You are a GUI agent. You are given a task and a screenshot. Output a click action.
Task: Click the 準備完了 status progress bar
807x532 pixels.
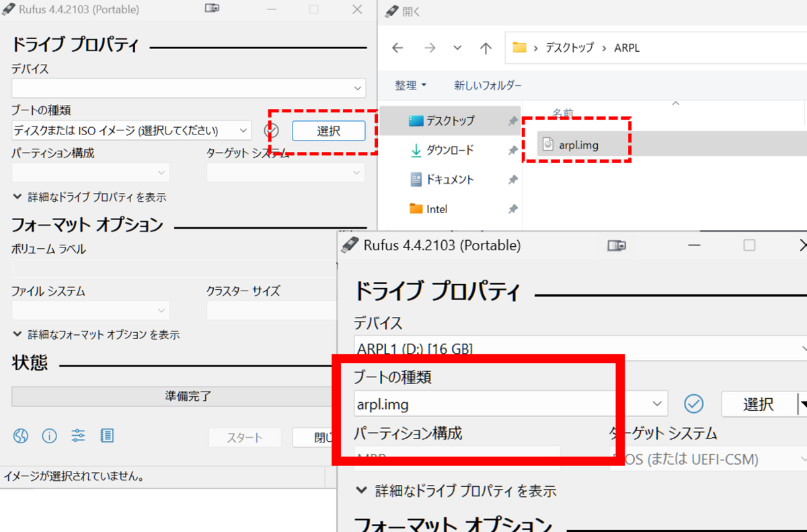point(174,396)
